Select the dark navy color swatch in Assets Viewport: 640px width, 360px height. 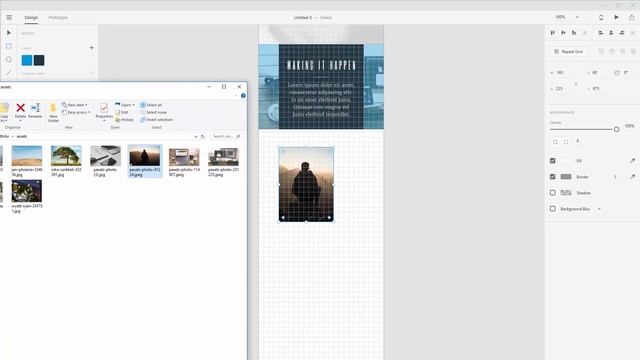(39, 60)
